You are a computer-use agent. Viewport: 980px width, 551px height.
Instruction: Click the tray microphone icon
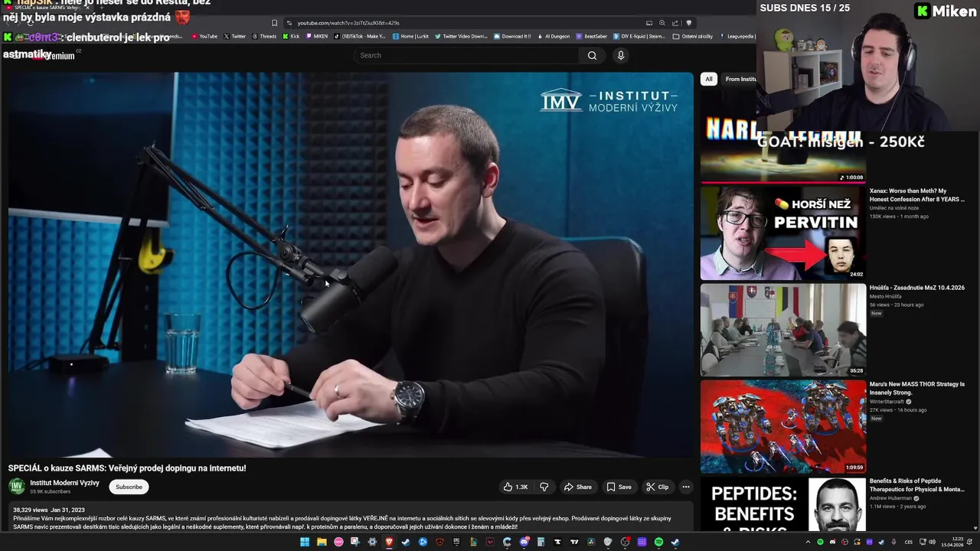point(893,542)
